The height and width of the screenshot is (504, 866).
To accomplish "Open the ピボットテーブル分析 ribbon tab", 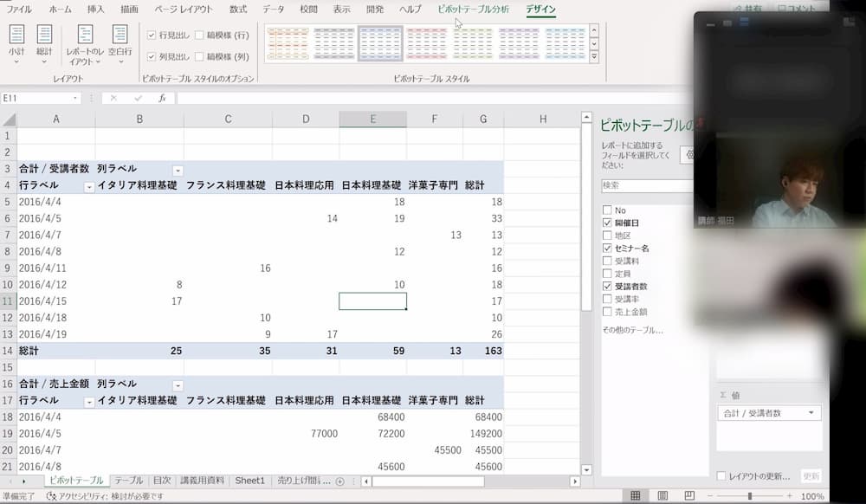I will (x=474, y=10).
